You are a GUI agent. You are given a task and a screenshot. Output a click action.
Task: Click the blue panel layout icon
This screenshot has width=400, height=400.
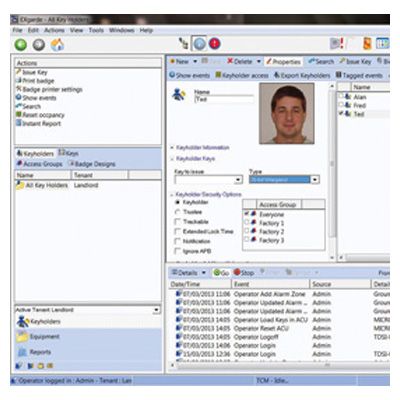[382, 43]
